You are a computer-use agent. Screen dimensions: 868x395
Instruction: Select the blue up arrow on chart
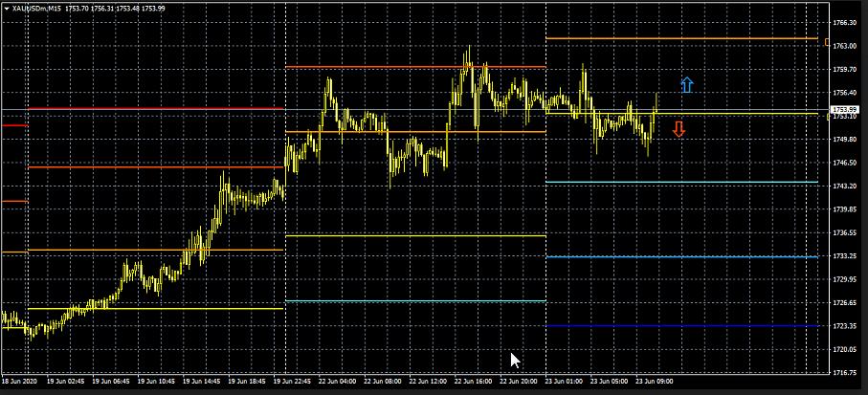click(x=686, y=85)
